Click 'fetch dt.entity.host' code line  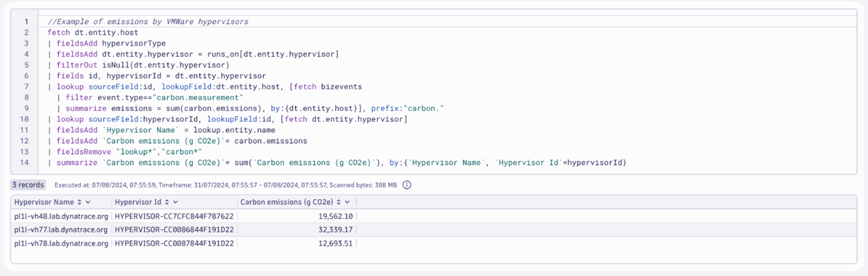click(93, 32)
